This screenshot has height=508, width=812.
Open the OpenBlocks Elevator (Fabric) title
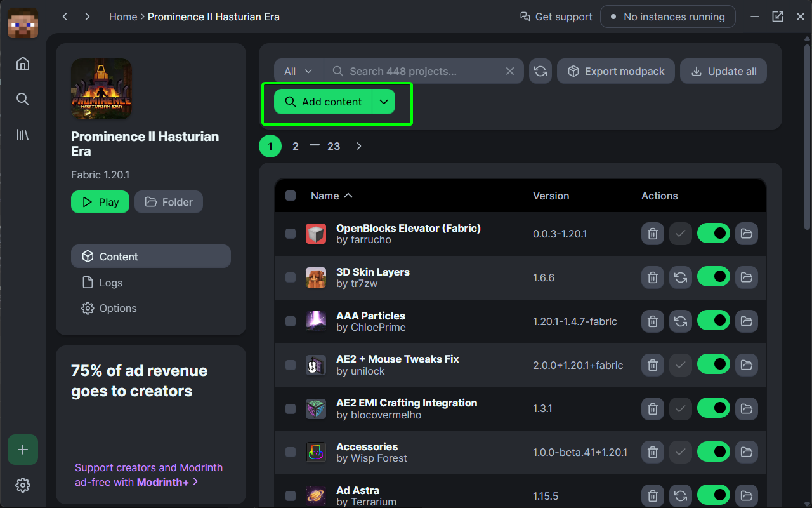(409, 228)
